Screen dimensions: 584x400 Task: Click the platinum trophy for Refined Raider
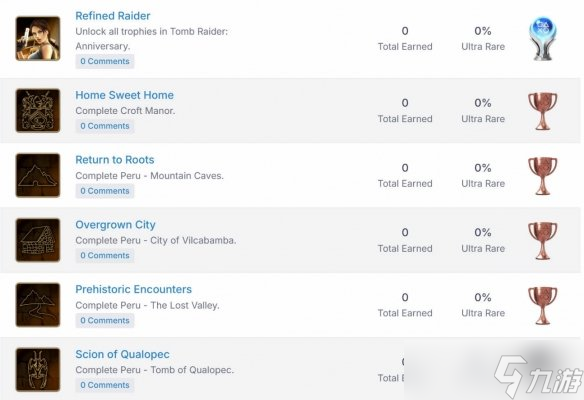pyautogui.click(x=543, y=38)
